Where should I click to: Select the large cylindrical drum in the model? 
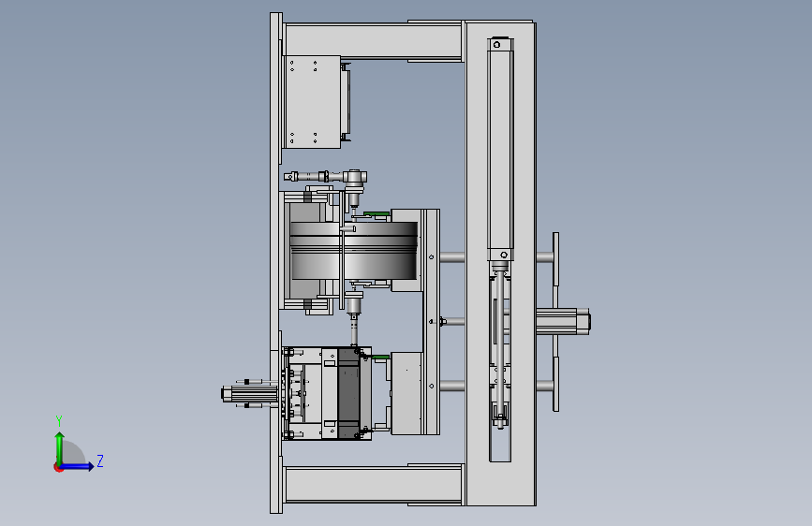pyautogui.click(x=354, y=251)
